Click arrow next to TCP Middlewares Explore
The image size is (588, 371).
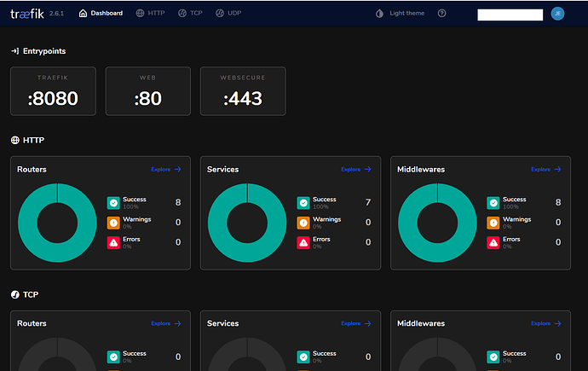pos(558,323)
